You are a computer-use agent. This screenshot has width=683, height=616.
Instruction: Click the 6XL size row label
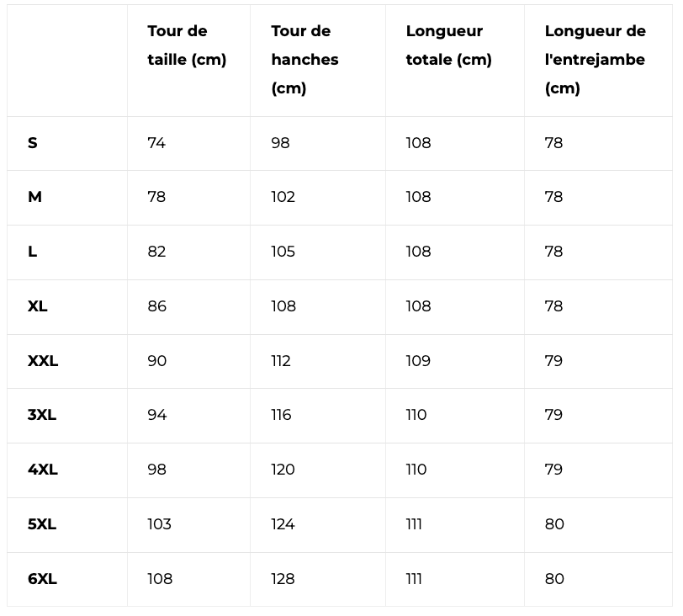pyautogui.click(x=42, y=579)
